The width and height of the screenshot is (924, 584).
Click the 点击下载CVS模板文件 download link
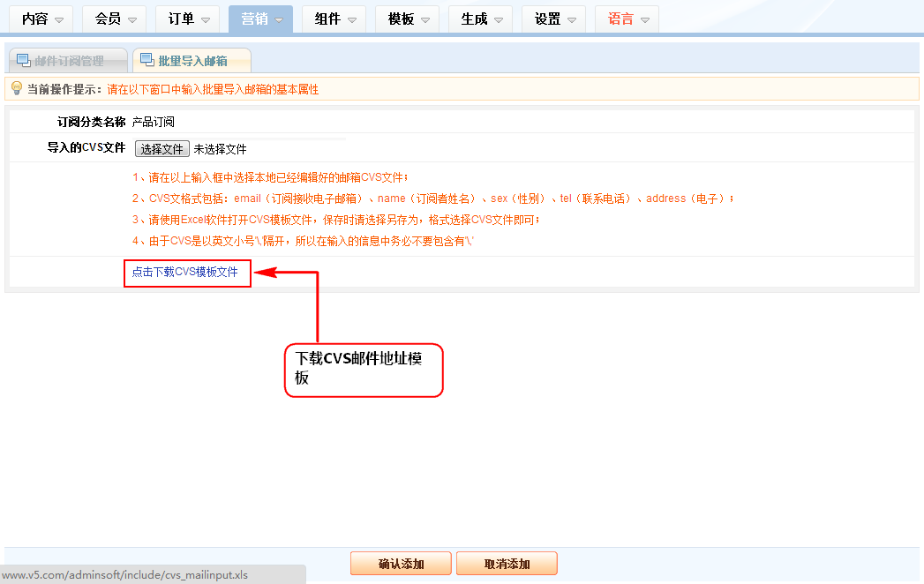point(185,273)
